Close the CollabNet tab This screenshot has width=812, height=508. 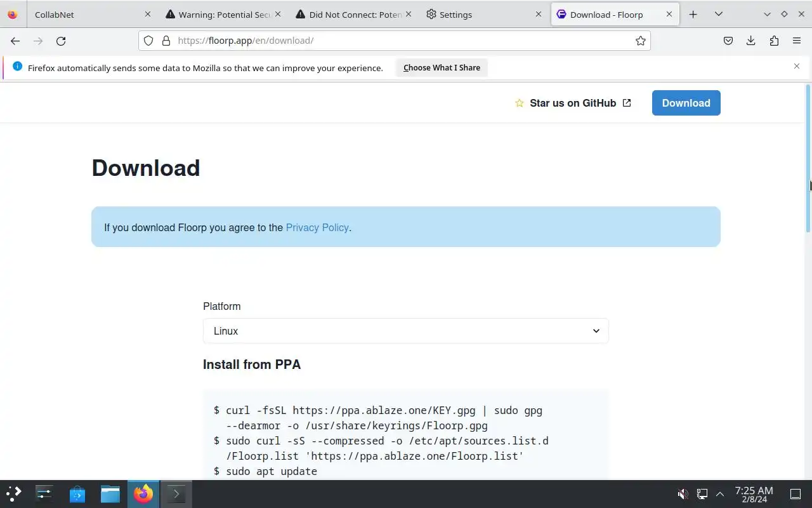point(148,14)
